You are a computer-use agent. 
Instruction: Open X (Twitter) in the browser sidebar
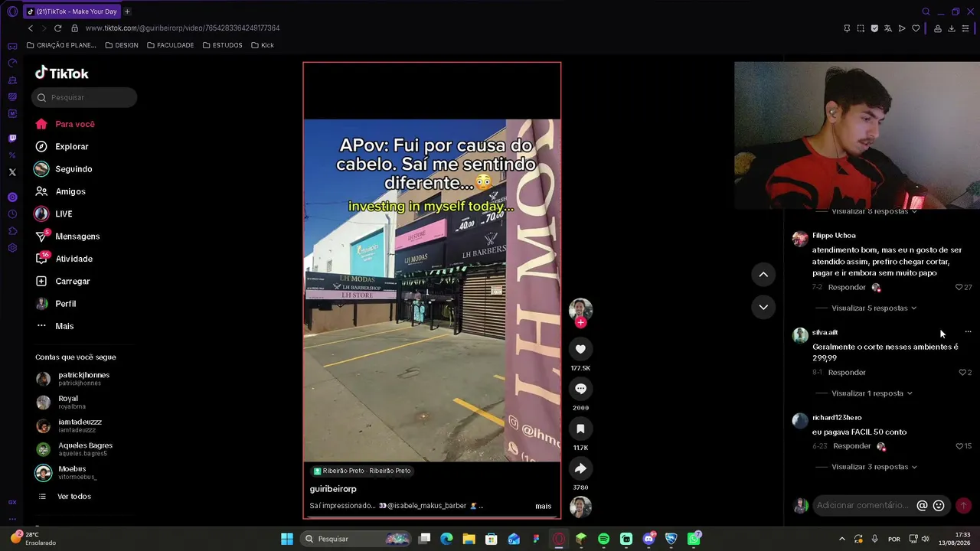pos(12,172)
